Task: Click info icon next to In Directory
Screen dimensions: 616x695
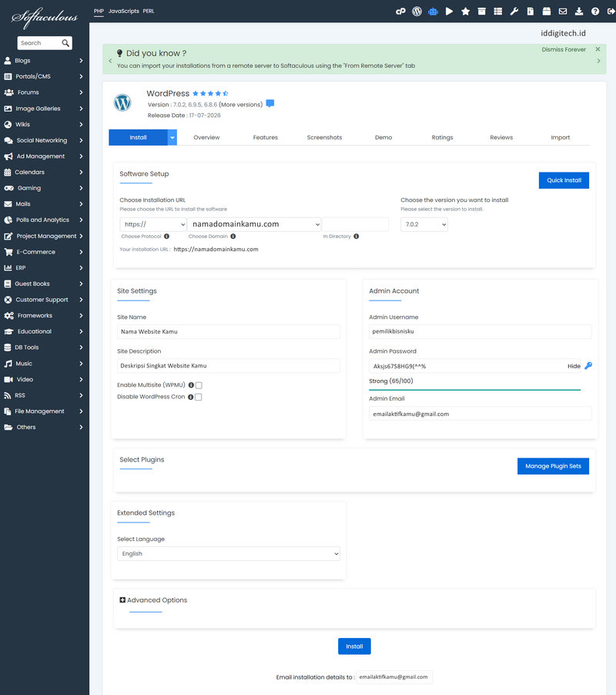Action: [x=356, y=237]
